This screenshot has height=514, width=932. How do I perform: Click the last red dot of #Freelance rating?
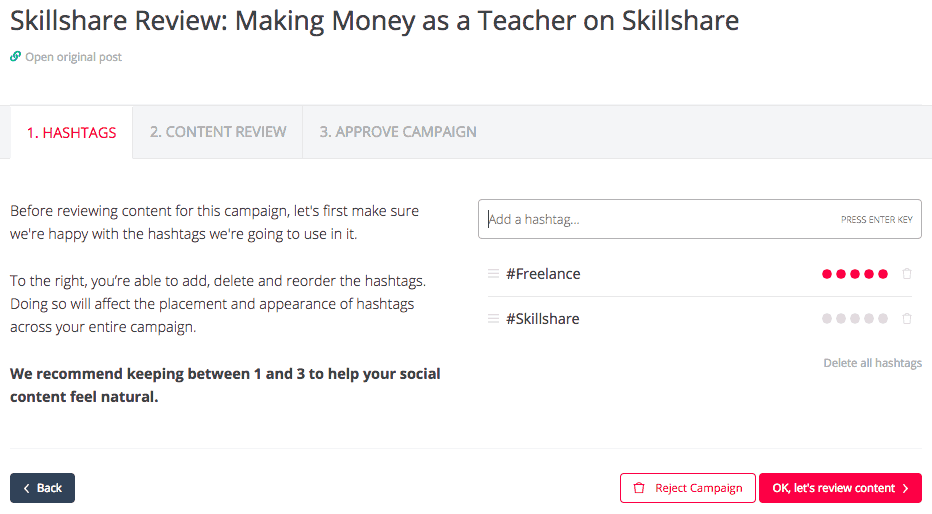883,274
